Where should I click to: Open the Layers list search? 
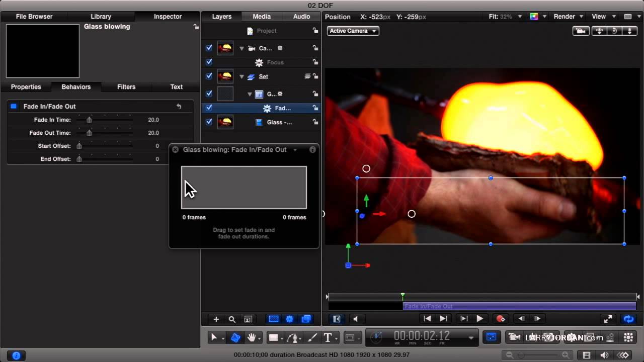pos(232,319)
